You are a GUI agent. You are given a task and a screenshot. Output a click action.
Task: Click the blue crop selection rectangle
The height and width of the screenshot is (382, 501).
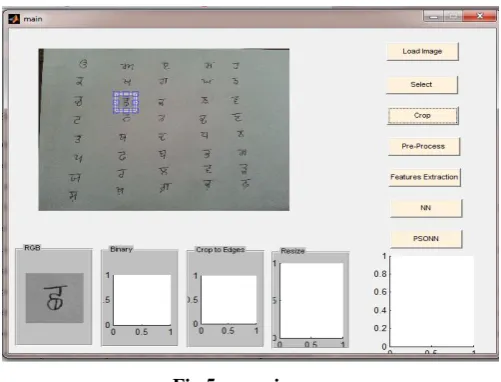tap(126, 102)
